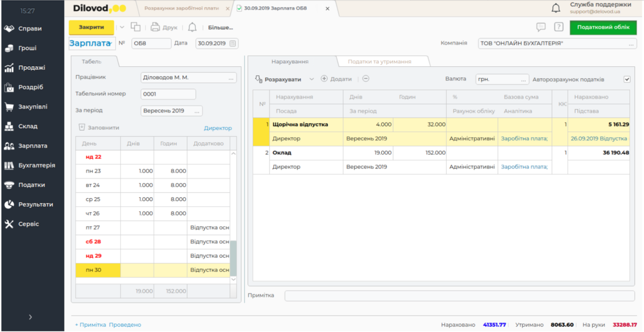Open the Валюта грн. selector
The height and width of the screenshot is (332, 644).
tap(524, 79)
